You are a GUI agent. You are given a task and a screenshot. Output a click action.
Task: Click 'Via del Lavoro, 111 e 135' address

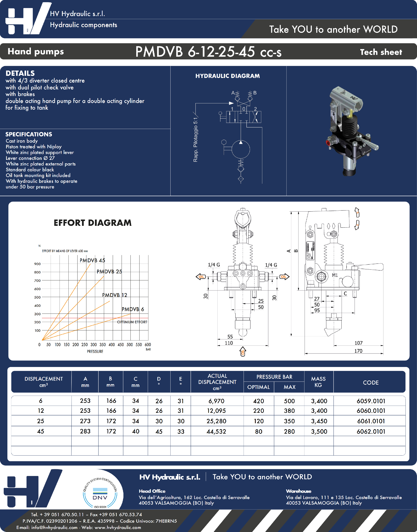[x=344, y=497]
